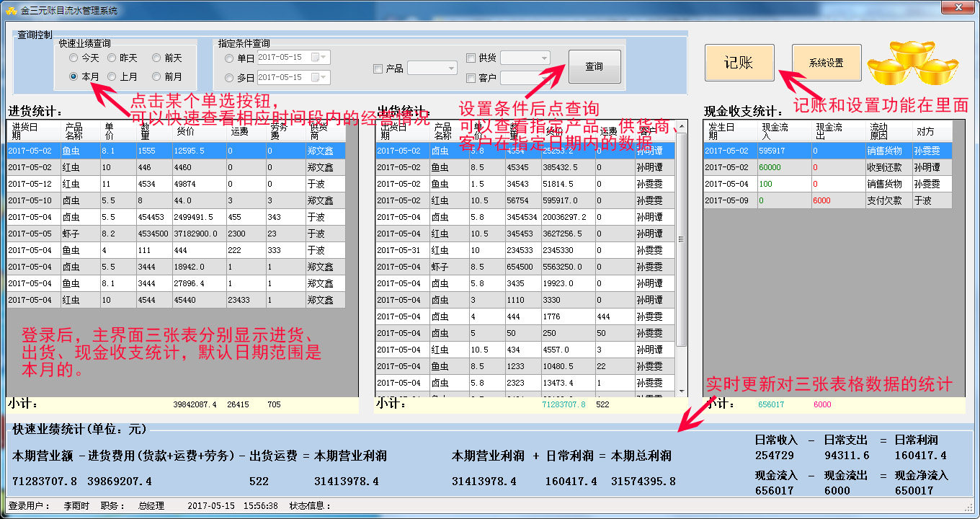
Task: Click the gold ingot app icon in title bar
Action: click(x=12, y=10)
